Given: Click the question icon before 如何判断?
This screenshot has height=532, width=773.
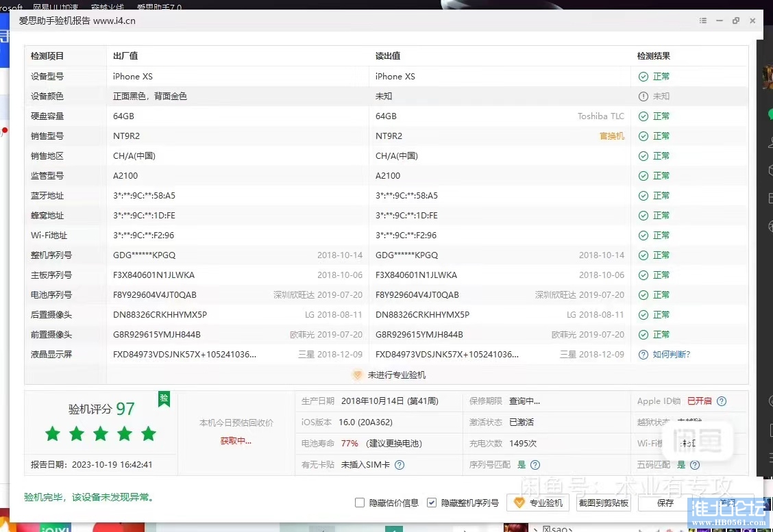Looking at the screenshot, I should tap(643, 354).
